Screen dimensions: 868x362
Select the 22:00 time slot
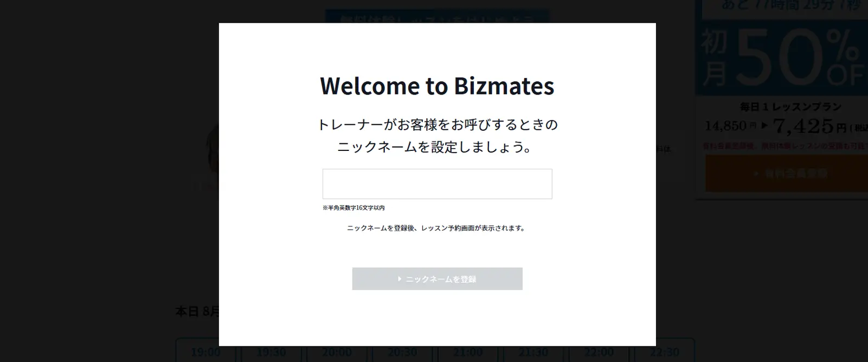point(599,352)
